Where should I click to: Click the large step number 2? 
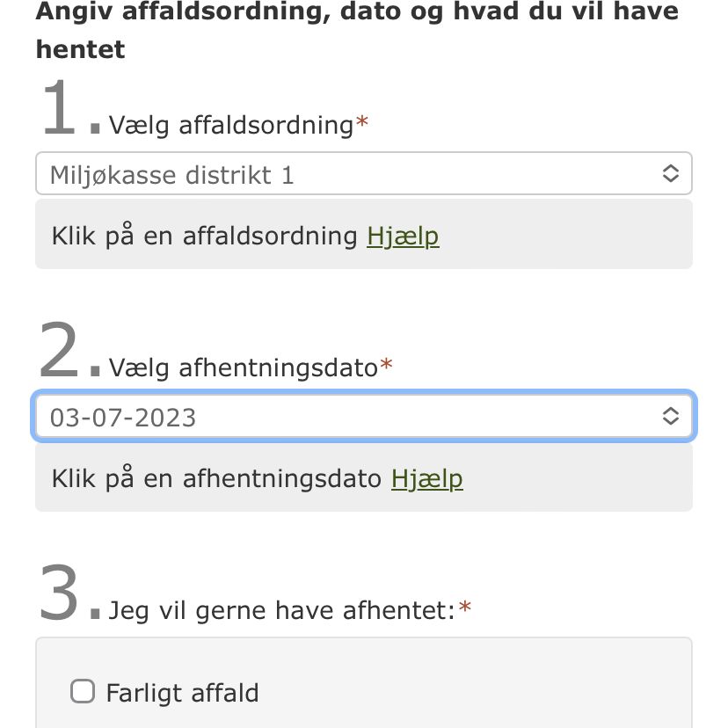pos(59,353)
